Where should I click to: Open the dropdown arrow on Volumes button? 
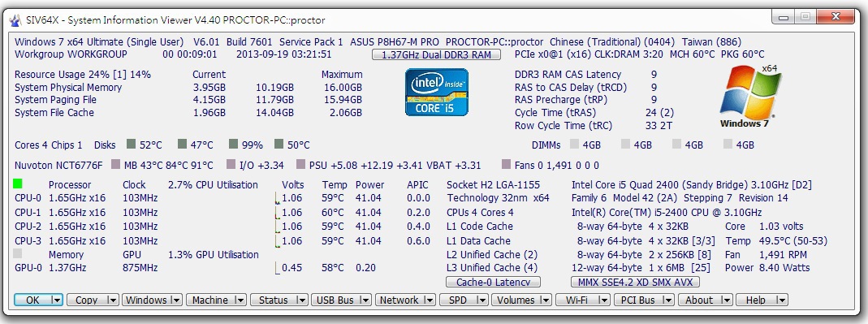pyautogui.click(x=546, y=300)
